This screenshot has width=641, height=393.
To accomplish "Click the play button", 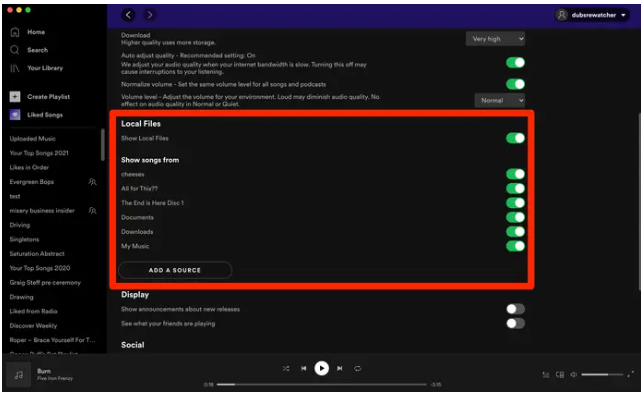I will (322, 368).
